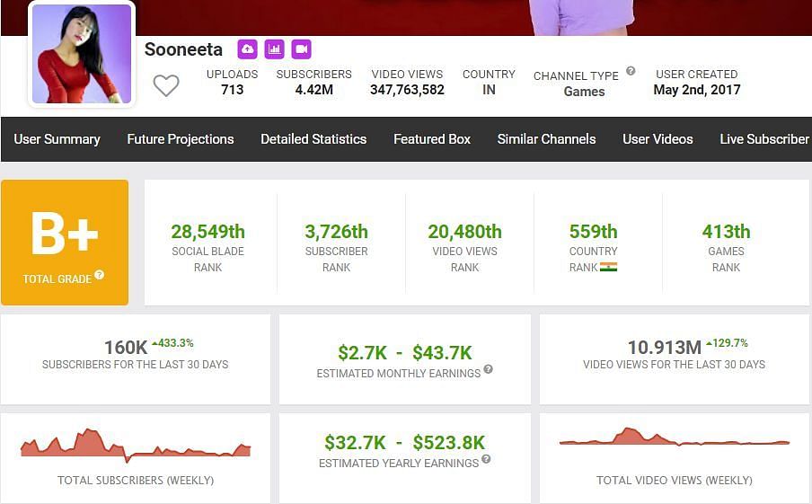Click the India flag next to Country Rank
This screenshot has height=504, width=812.
pos(608,267)
